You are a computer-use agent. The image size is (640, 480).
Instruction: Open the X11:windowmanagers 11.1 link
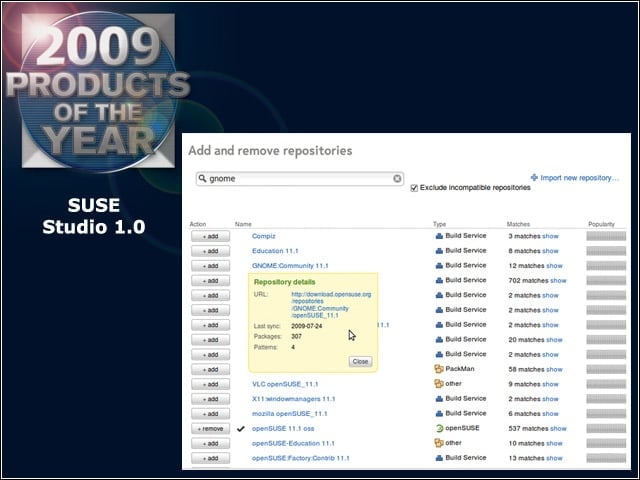point(293,399)
